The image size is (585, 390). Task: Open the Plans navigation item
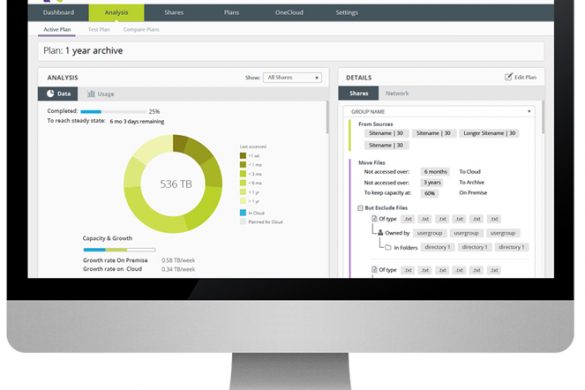coord(231,12)
